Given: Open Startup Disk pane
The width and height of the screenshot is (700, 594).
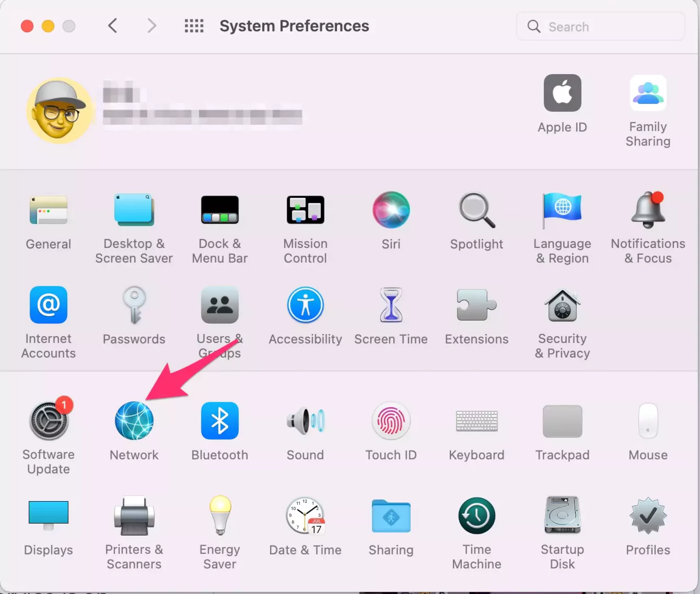Looking at the screenshot, I should [562, 515].
